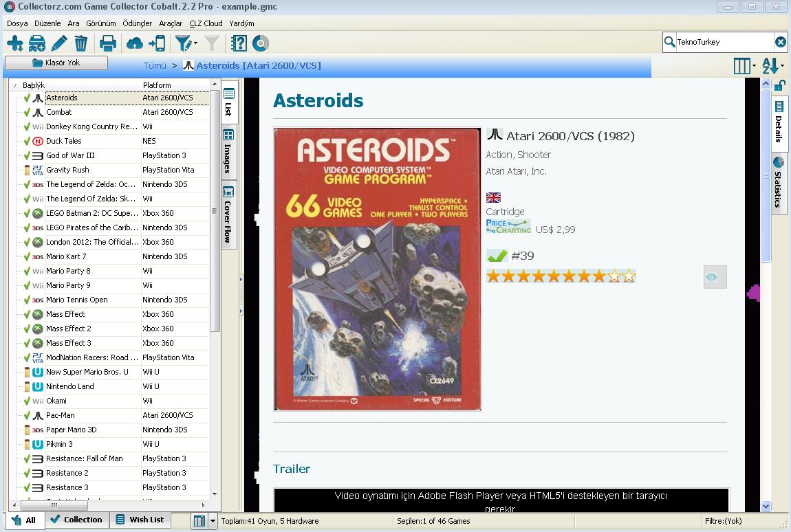This screenshot has height=532, width=791.
Task: Click the printer icon in toolbar
Action: [108, 44]
